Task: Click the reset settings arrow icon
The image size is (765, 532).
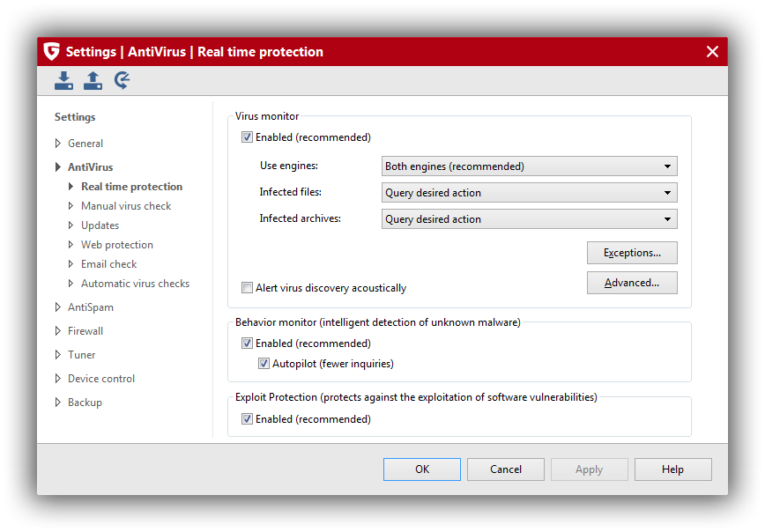Action: [122, 80]
